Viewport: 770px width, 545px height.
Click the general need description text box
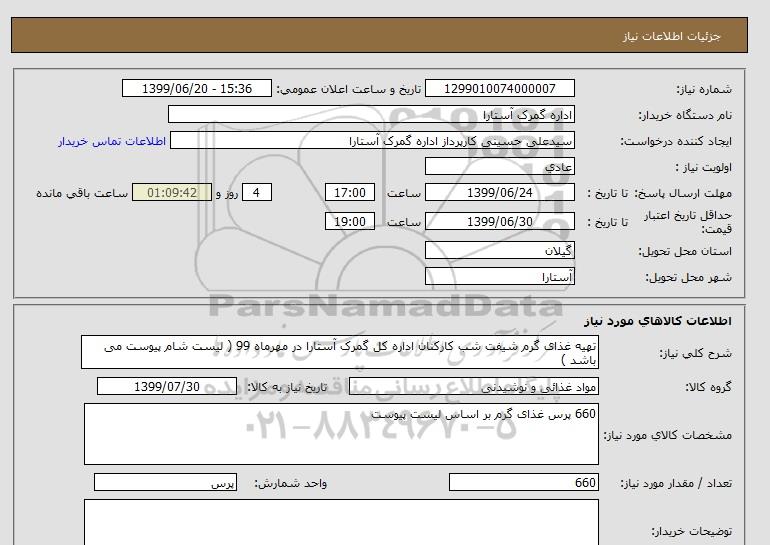340,352
